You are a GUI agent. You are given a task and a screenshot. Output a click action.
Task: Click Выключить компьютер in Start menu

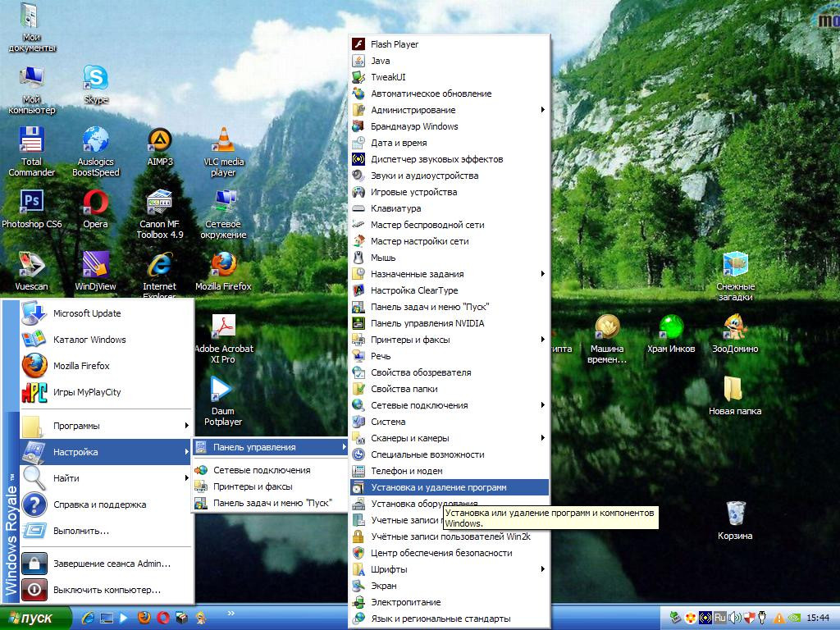(x=107, y=590)
